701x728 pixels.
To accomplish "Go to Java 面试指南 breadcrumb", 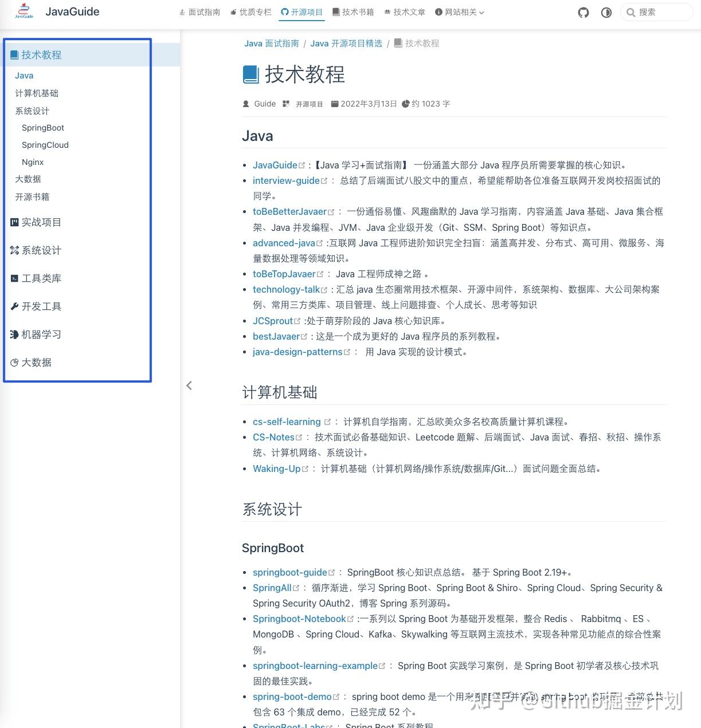I will pos(272,44).
